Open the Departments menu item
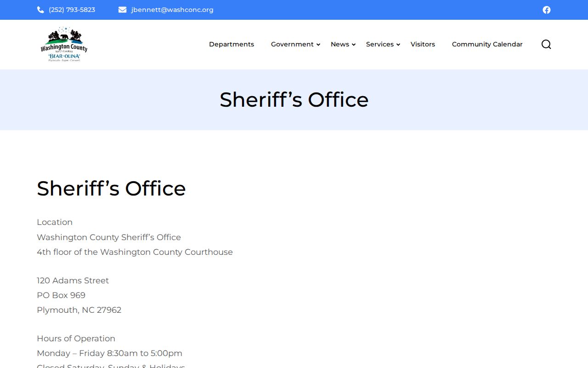Screen dimensions: 588x368 click(x=232, y=44)
